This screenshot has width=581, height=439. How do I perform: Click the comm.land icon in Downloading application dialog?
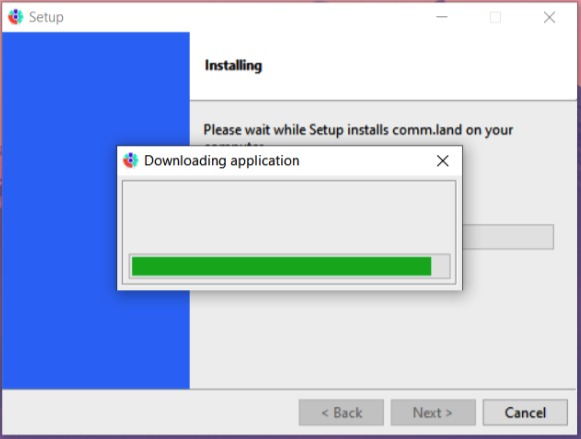coord(130,160)
